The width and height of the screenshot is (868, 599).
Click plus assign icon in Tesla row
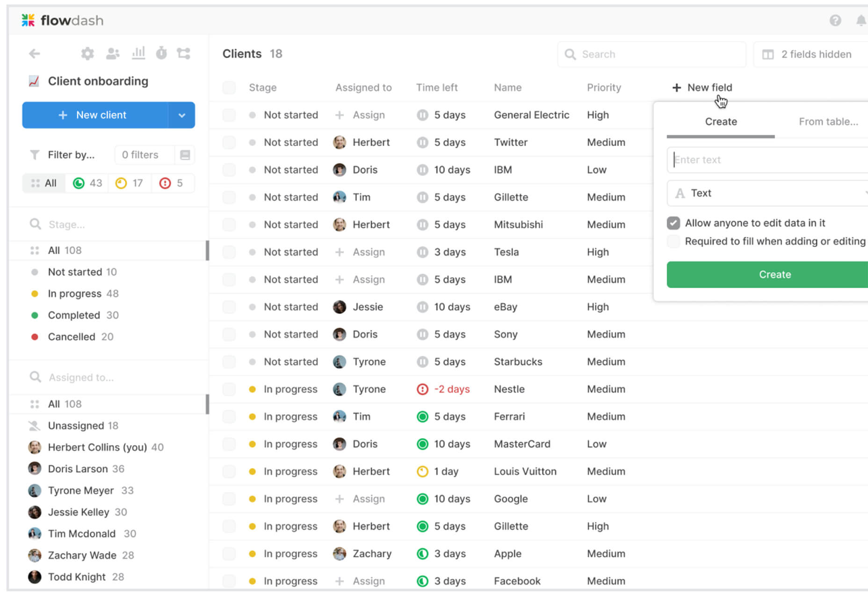[340, 252]
